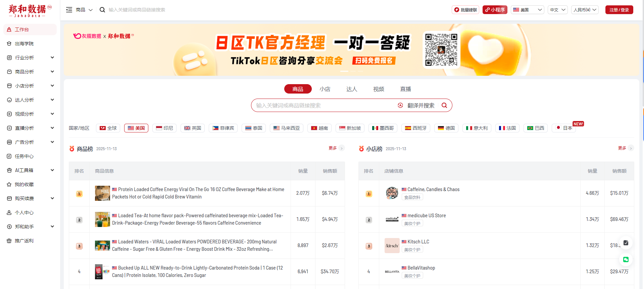This screenshot has width=644, height=289.
Task: Open the 人民币(¥) currency dropdown
Action: tap(585, 10)
